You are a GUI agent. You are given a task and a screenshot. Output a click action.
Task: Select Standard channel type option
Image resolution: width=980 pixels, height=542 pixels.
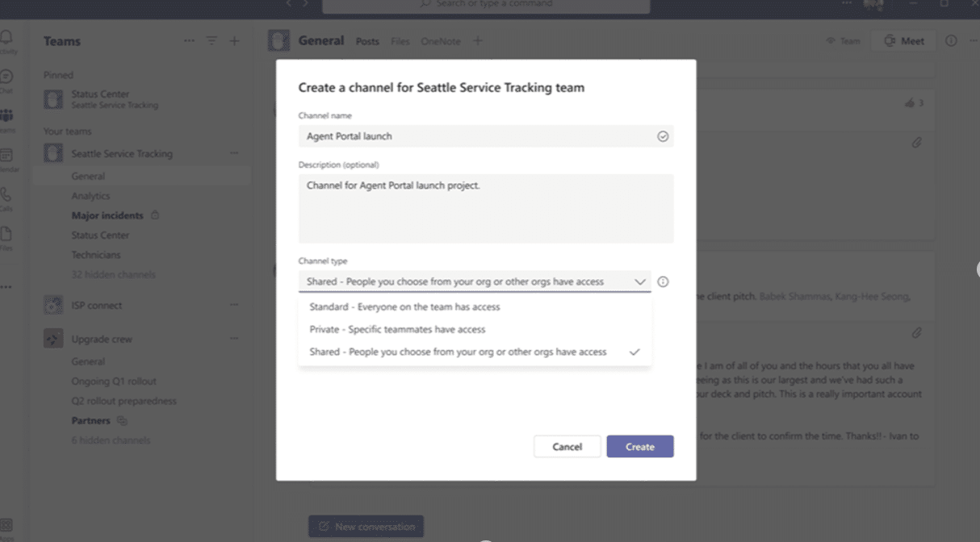click(x=475, y=306)
